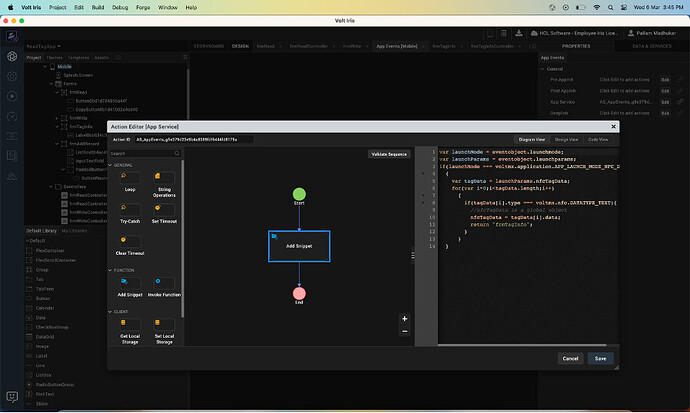Click the green Start node in diagram
This screenshot has height=413, width=690.
[x=299, y=194]
